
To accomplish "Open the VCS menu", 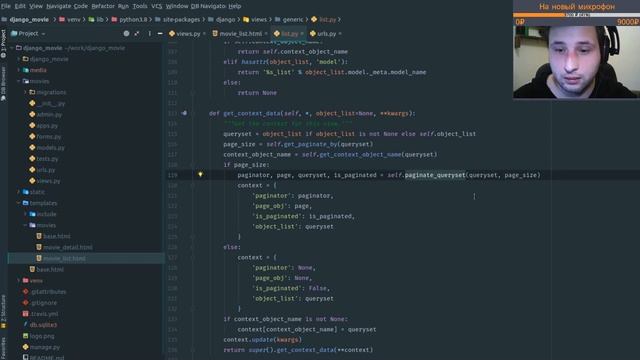I will [x=157, y=6].
